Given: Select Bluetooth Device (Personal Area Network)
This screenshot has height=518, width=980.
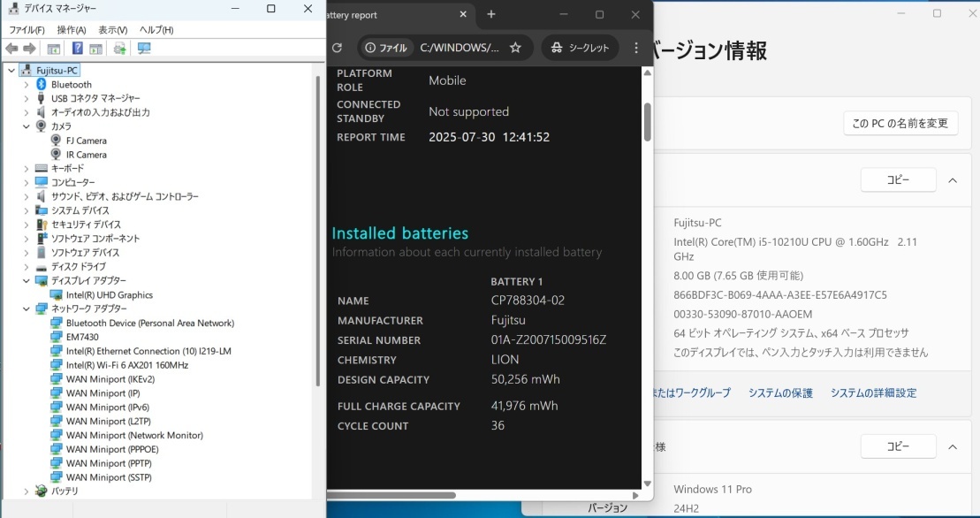Looking at the screenshot, I should tap(150, 323).
